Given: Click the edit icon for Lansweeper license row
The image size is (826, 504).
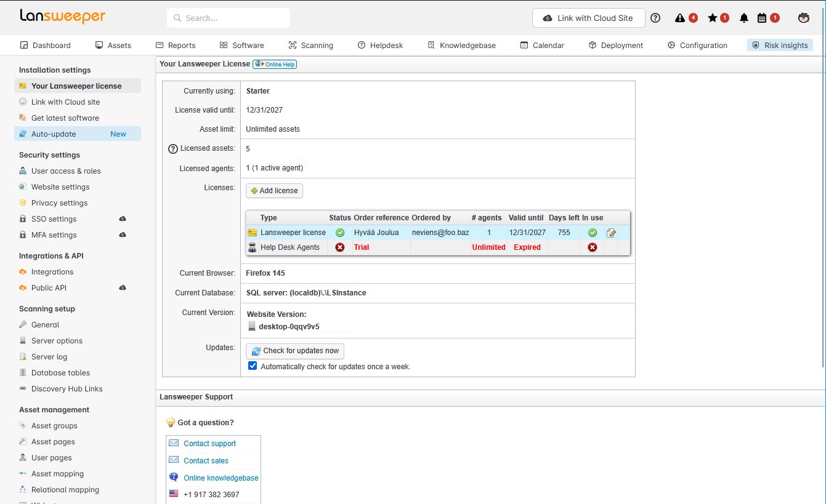Looking at the screenshot, I should [611, 233].
